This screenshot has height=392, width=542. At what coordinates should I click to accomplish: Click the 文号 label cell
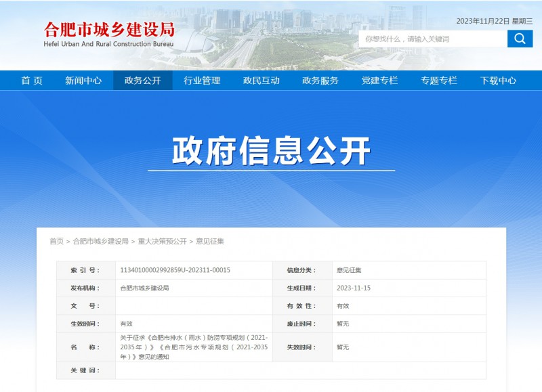pyautogui.click(x=86, y=306)
